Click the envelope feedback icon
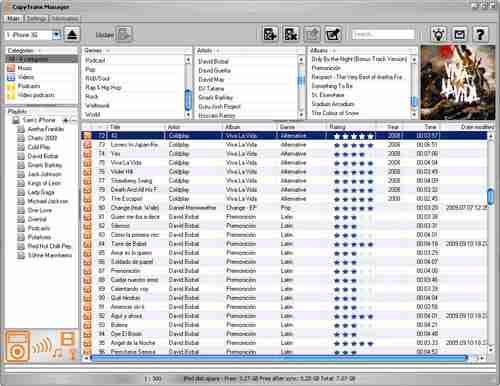The image size is (500, 386). tap(460, 34)
